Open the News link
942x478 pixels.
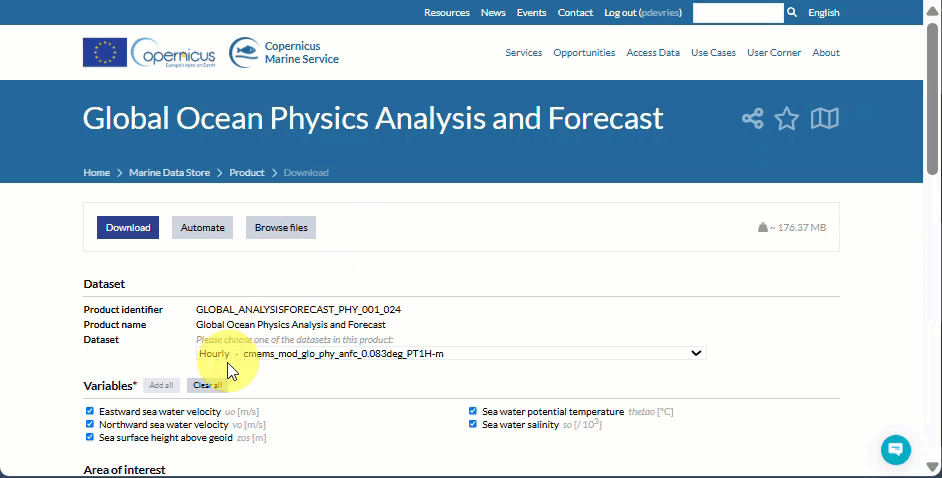(493, 13)
